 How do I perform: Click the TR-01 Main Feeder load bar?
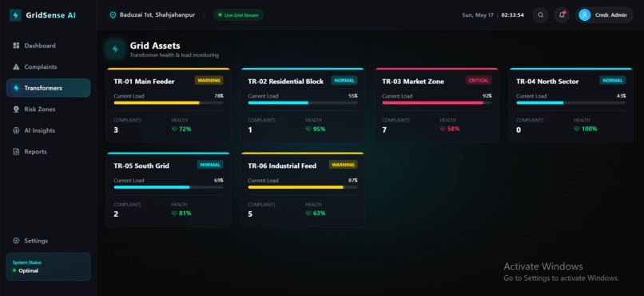(169, 102)
